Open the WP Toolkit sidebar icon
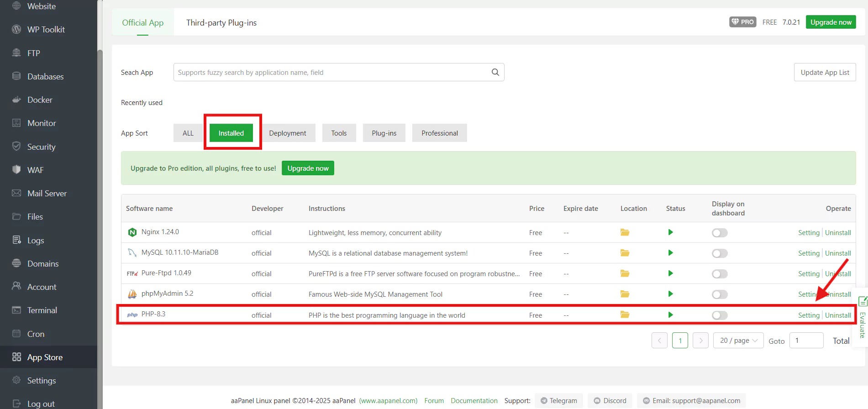The image size is (868, 409). [16, 29]
